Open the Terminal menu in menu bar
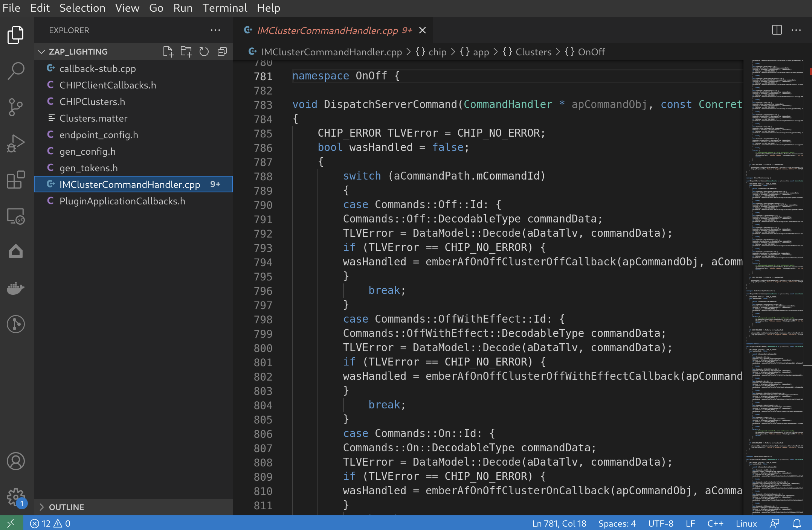This screenshot has height=530, width=812. tap(224, 8)
